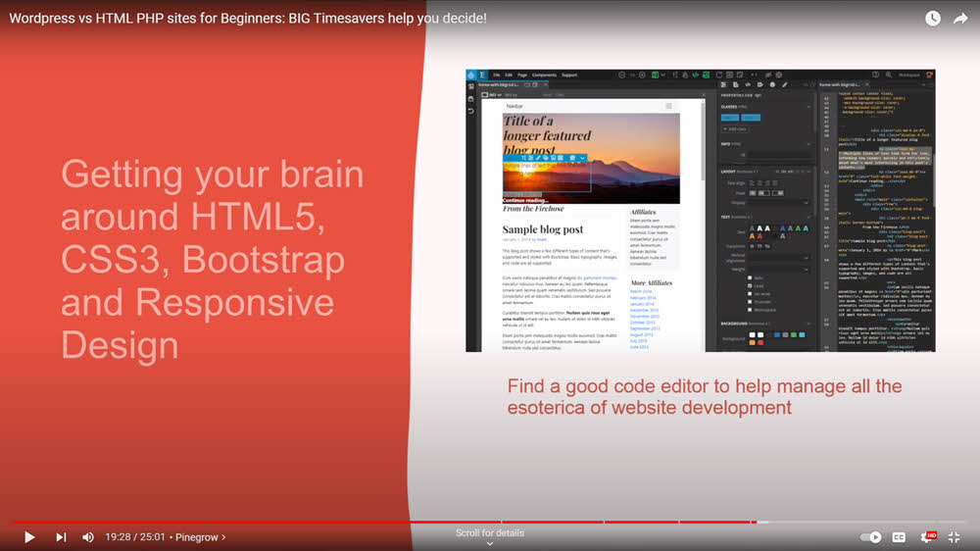The image size is (980, 551).
Task: Open the File menu in Pinegrow
Action: [x=496, y=75]
